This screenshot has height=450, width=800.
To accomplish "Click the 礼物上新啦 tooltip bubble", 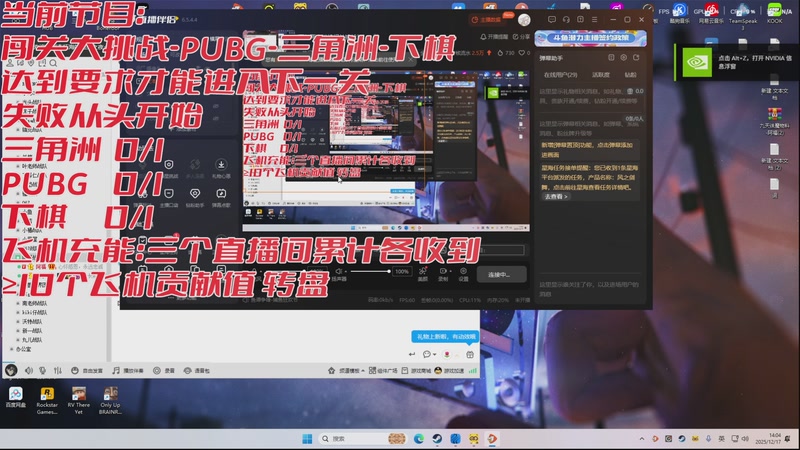I will [x=446, y=337].
